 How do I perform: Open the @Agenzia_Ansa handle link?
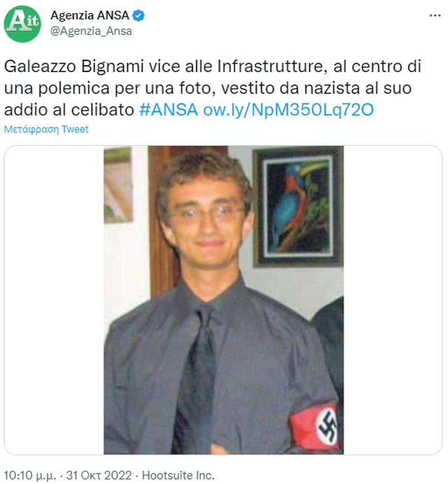coord(91,32)
